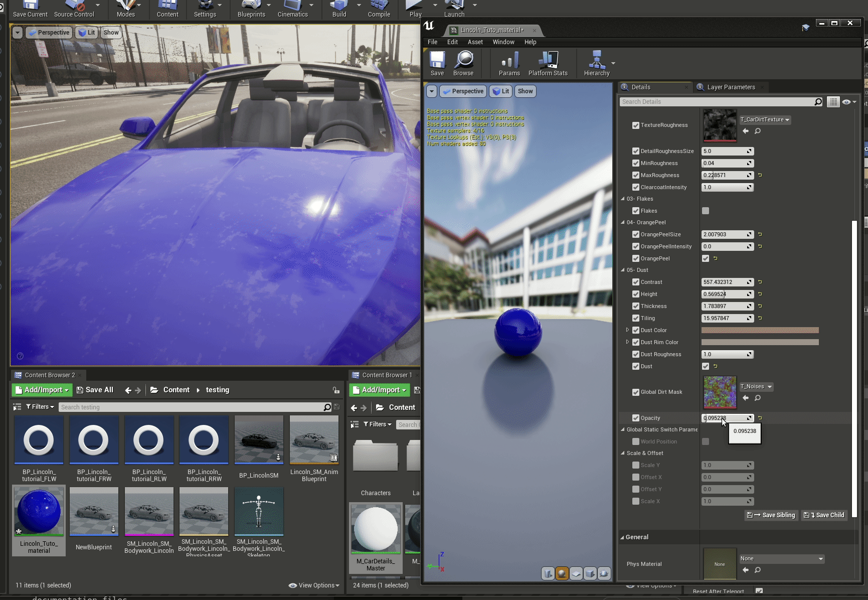
Task: Switch to the Layer Parameters tab
Action: coord(731,87)
